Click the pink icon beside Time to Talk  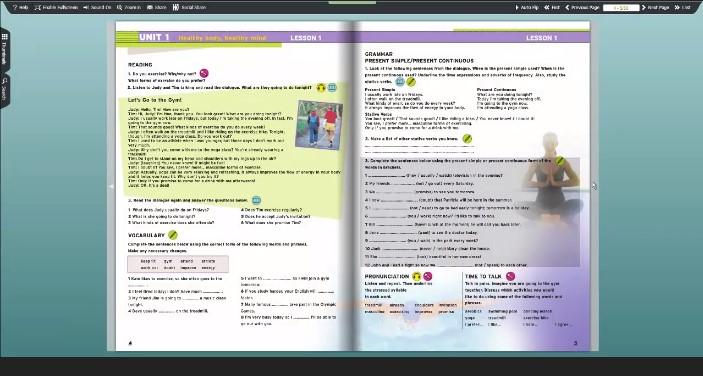click(x=510, y=276)
